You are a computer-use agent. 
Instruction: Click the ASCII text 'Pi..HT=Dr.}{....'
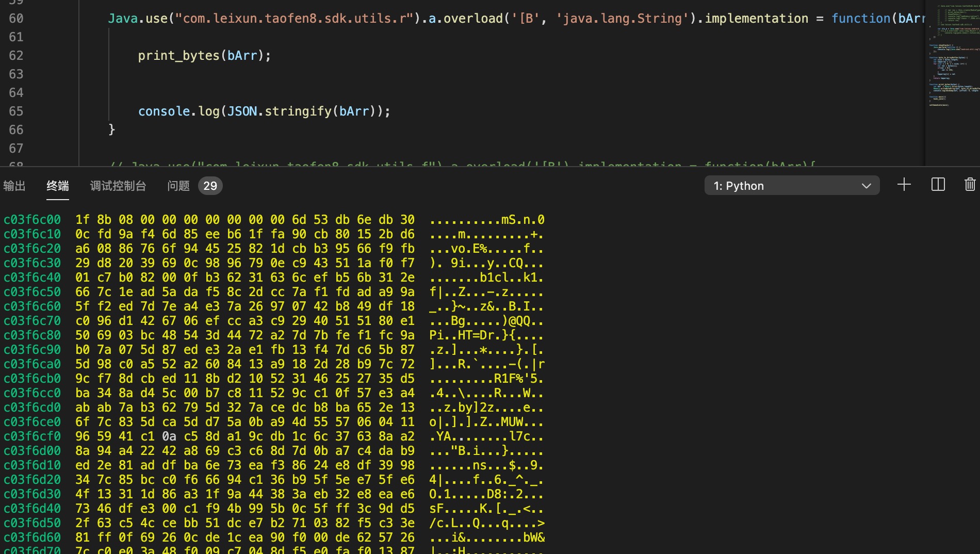(x=487, y=335)
